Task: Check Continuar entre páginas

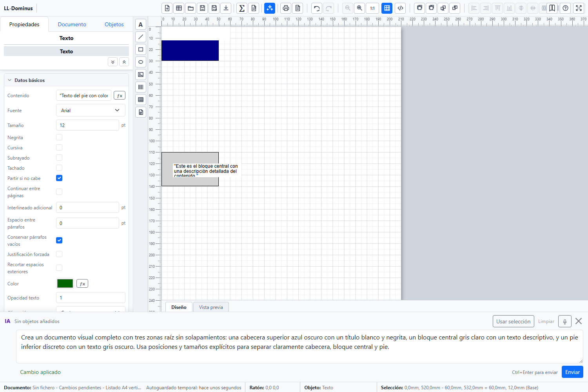Action: [59, 192]
